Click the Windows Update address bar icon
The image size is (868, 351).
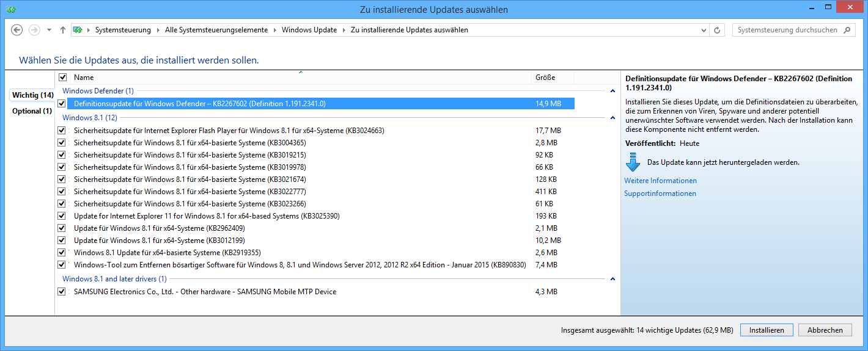[78, 30]
